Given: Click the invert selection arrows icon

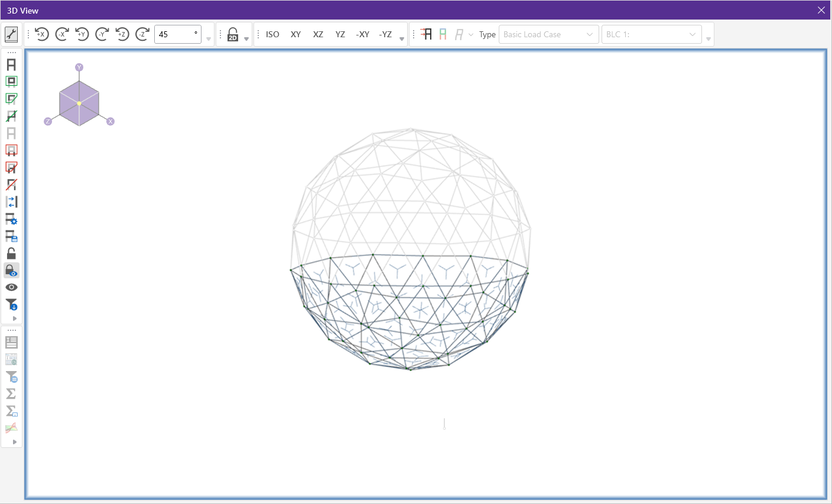Looking at the screenshot, I should (11, 202).
